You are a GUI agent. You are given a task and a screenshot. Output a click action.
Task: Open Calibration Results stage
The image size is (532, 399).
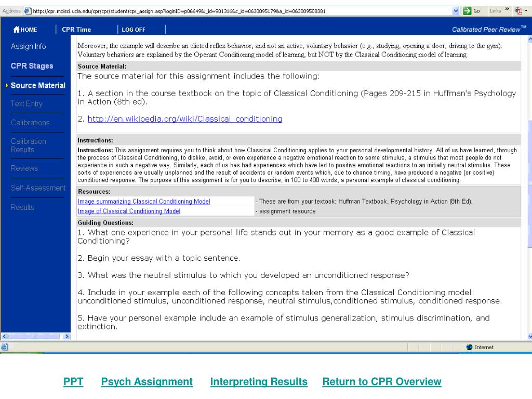pyautogui.click(x=28, y=145)
